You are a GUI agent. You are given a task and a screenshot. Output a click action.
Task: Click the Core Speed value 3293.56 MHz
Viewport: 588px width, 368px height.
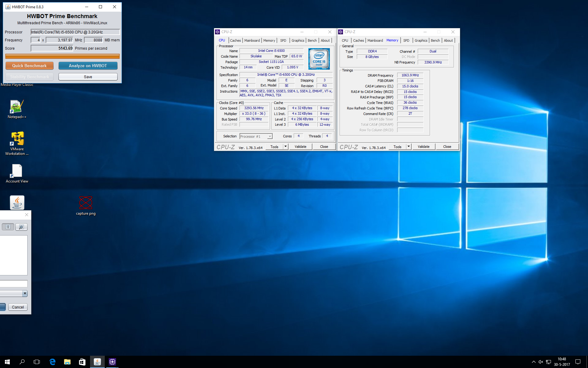[254, 108]
